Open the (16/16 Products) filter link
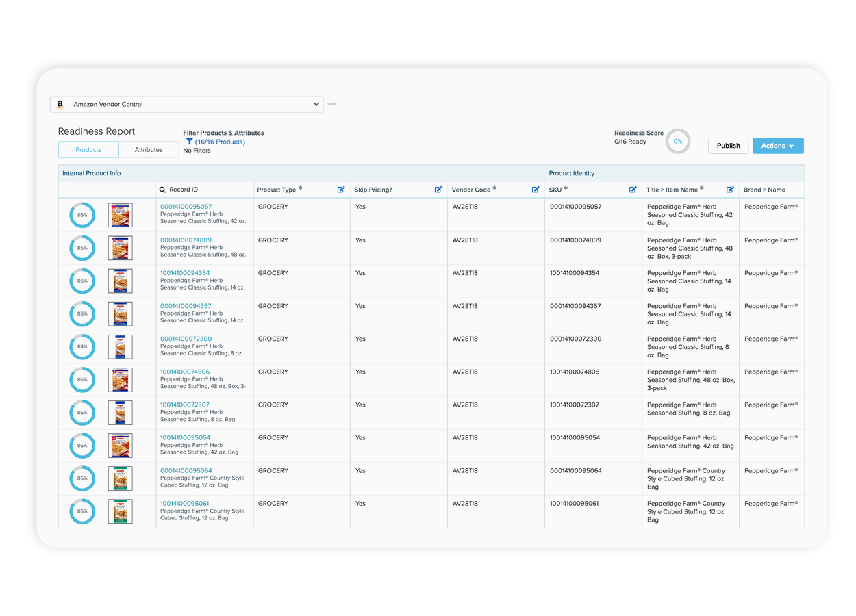Viewport: 856px width, 616px height. point(220,142)
